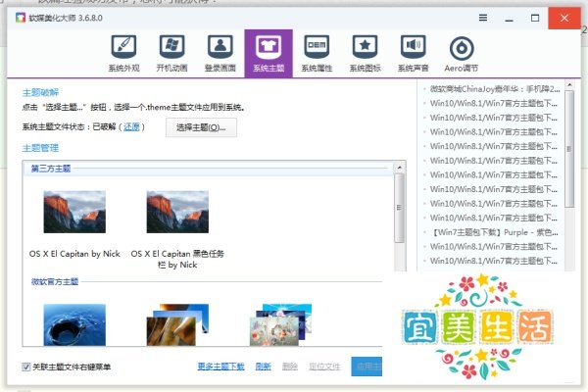Click the 主题管理 section heading
The width and height of the screenshot is (588, 392).
(40, 148)
